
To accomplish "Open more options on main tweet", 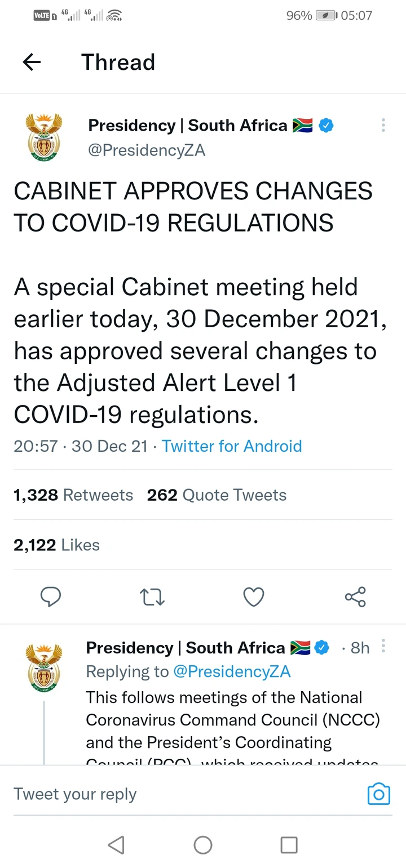I will [x=383, y=125].
